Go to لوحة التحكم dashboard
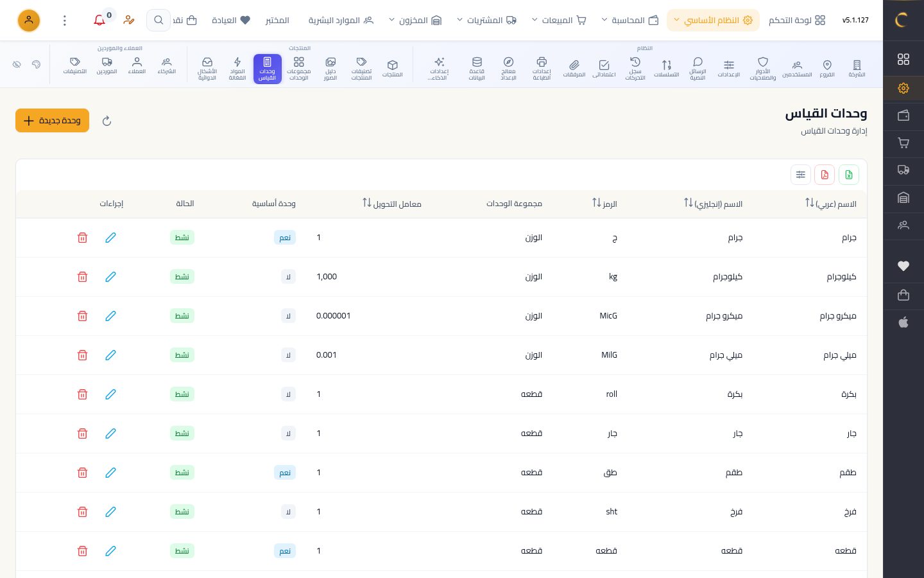 tap(797, 21)
